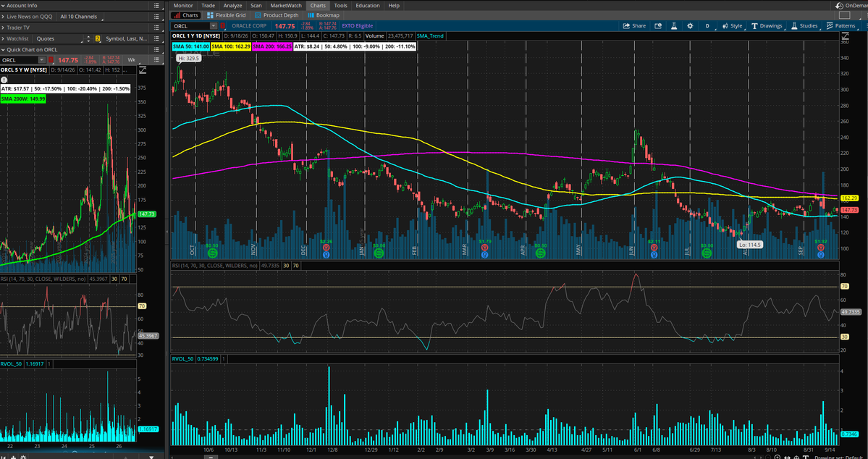Screen dimensions: 868x459
Task: Open the Symbol, Last, N... columns dropdown
Action: pos(126,39)
